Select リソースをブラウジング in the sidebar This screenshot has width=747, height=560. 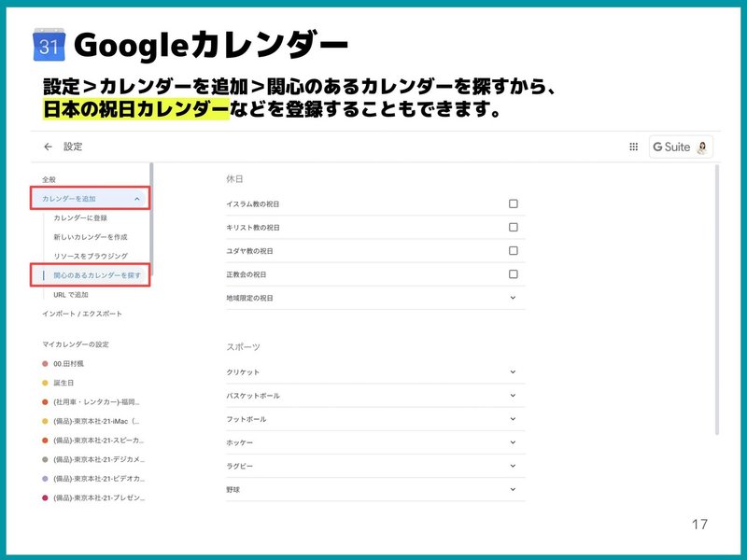tap(91, 256)
